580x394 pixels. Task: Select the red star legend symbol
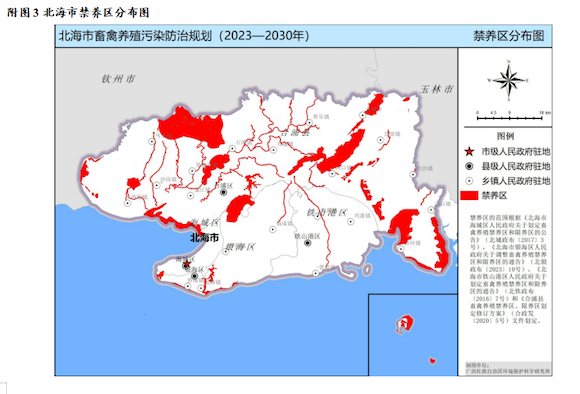click(469, 151)
